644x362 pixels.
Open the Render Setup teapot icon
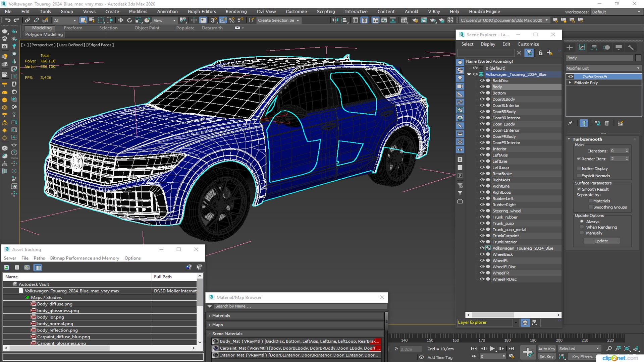(415, 20)
